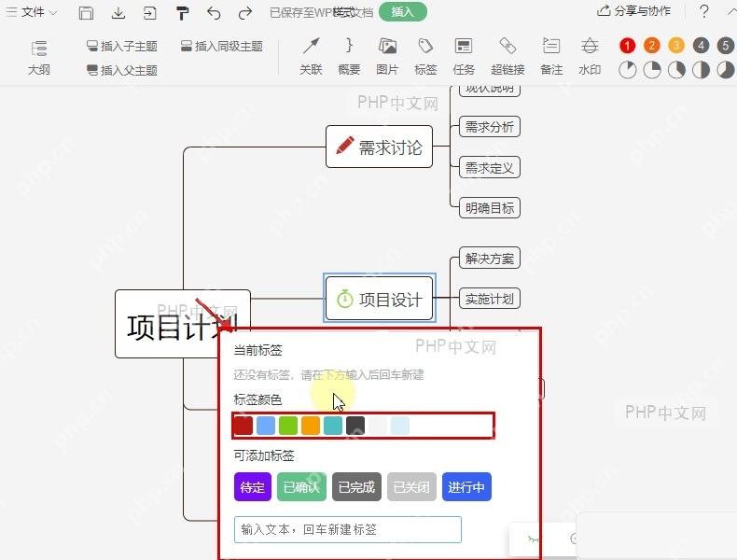Focus the new tag text input
The width and height of the screenshot is (737, 560).
pos(347,529)
